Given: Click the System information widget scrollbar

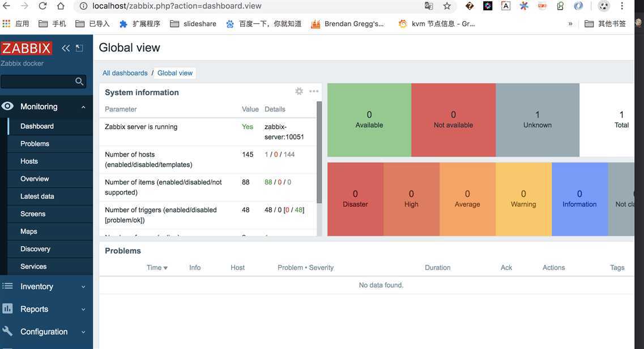Looking at the screenshot, I should [x=319, y=152].
